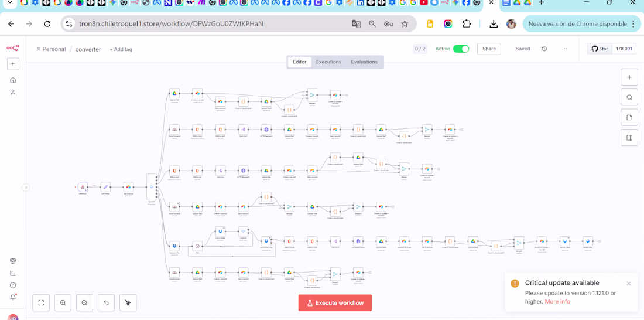Screen dimensions: 644x320
Task: Click the n8n logo icon
Action: [x=13, y=48]
